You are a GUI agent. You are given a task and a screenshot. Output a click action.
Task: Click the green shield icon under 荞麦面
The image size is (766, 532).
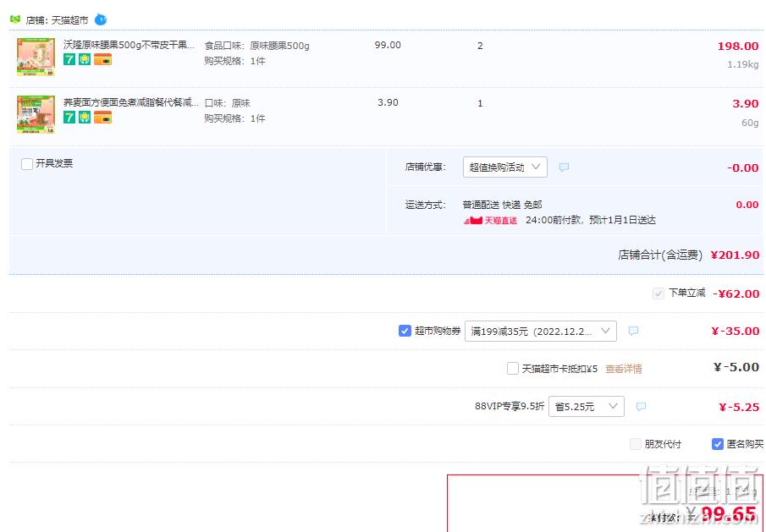tap(85, 117)
